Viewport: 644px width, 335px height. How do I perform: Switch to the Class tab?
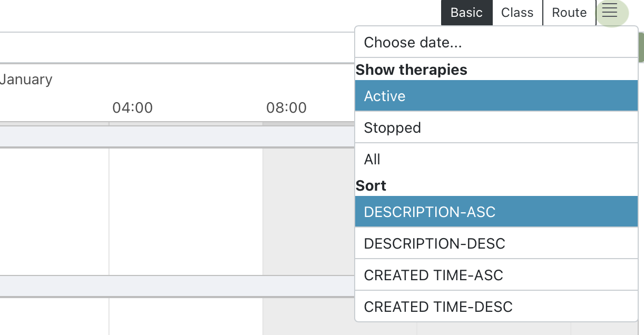click(x=517, y=12)
